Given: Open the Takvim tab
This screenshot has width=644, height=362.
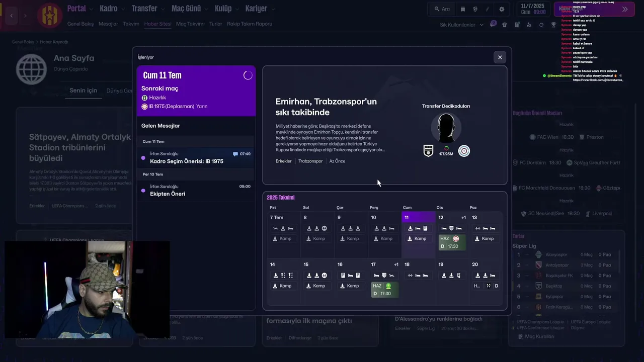Looking at the screenshot, I should click(131, 24).
